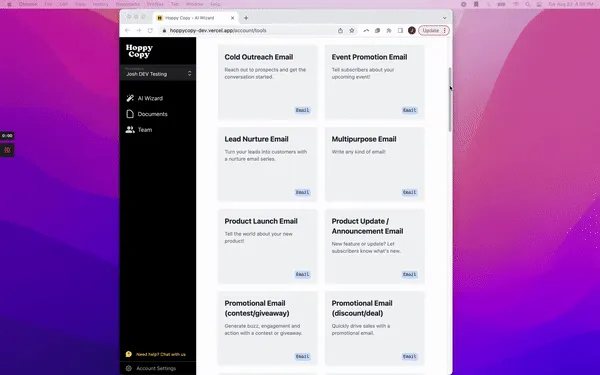Open Account Settings link
This screenshot has height=375, width=600.
pos(156,368)
